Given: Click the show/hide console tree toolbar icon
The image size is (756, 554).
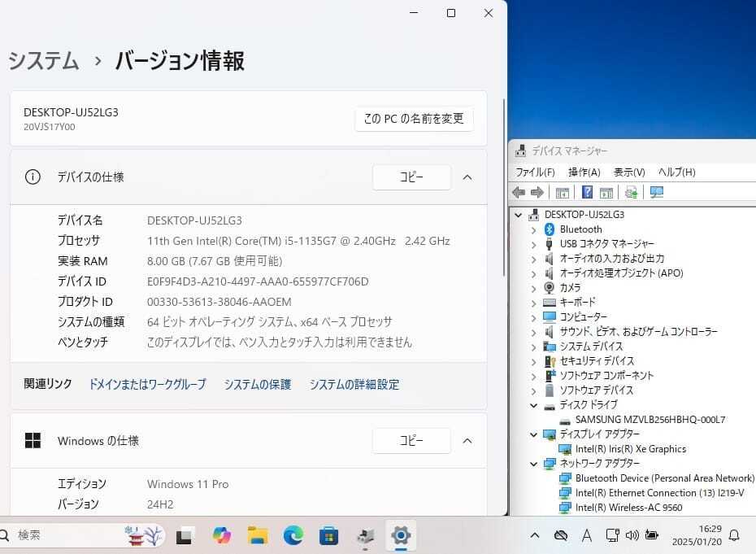Looking at the screenshot, I should (562, 193).
